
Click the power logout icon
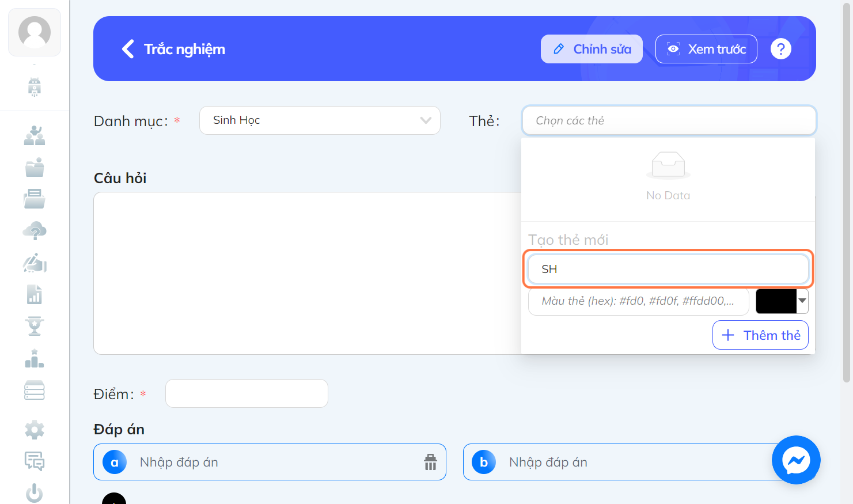tap(35, 493)
